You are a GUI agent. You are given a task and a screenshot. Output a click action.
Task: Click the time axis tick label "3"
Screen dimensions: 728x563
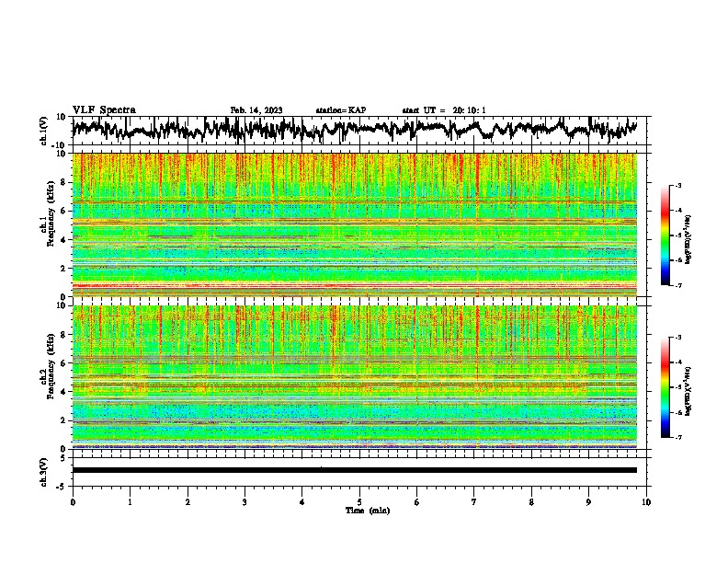[245, 502]
